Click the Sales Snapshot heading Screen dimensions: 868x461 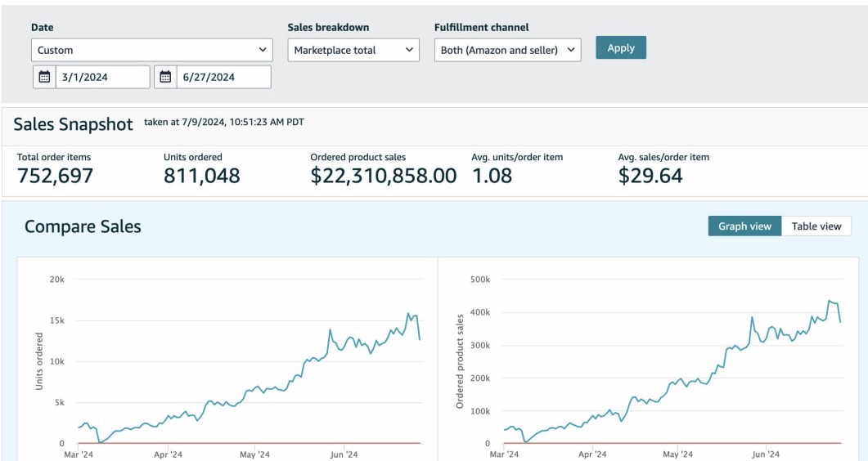pos(73,124)
